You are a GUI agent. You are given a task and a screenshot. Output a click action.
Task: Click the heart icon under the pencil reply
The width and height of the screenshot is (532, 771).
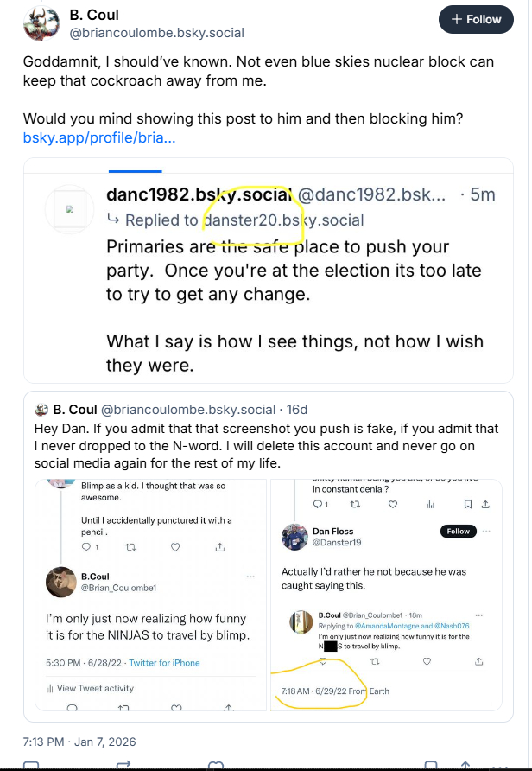coord(175,547)
